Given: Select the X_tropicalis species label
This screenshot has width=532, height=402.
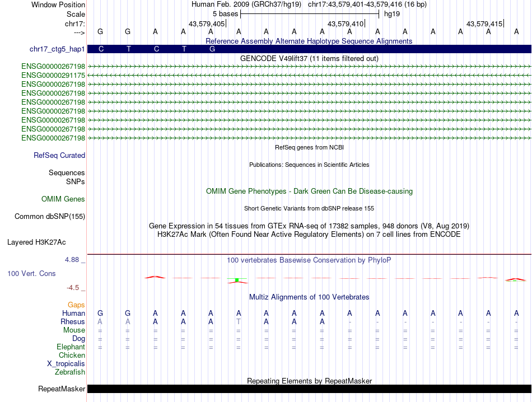Looking at the screenshot, I should [66, 364].
